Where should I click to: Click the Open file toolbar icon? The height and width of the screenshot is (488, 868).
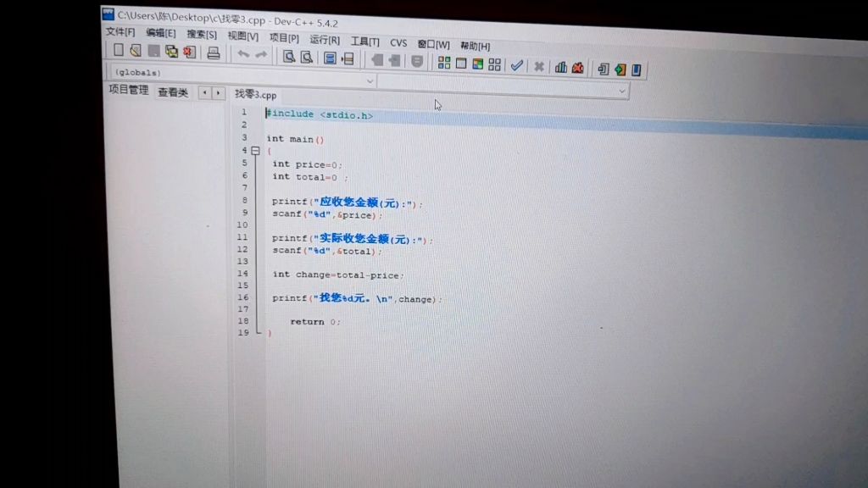click(136, 51)
